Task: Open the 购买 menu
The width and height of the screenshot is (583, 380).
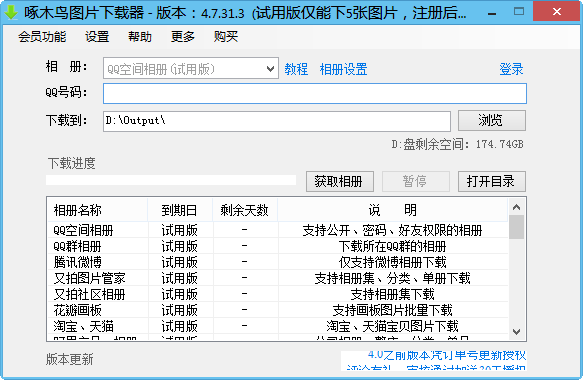Action: [x=226, y=36]
